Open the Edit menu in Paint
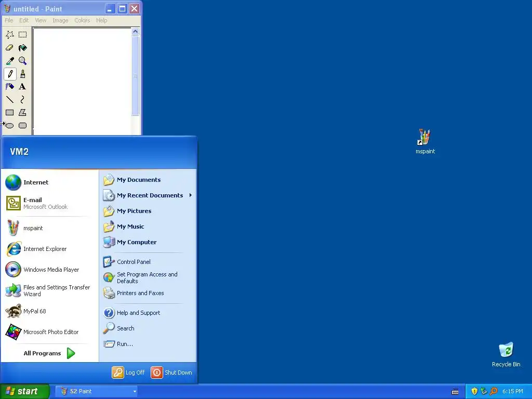This screenshot has height=399, width=532. pyautogui.click(x=24, y=20)
